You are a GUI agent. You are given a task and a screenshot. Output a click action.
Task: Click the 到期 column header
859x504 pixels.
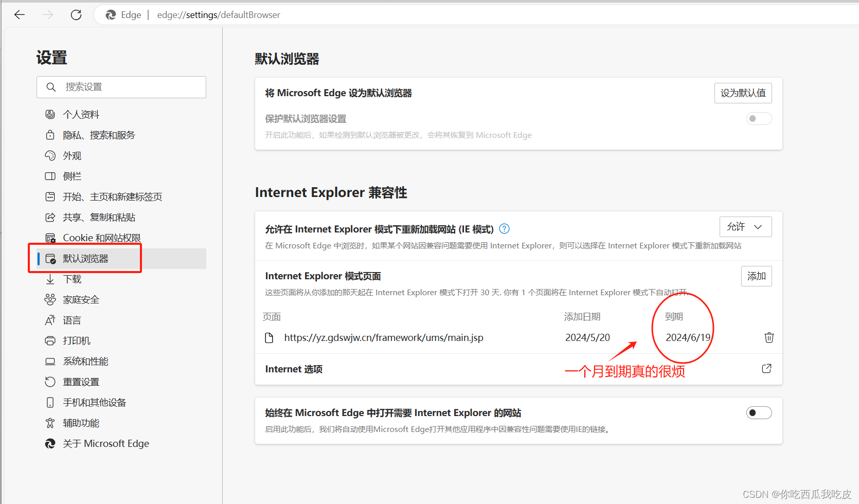point(674,317)
